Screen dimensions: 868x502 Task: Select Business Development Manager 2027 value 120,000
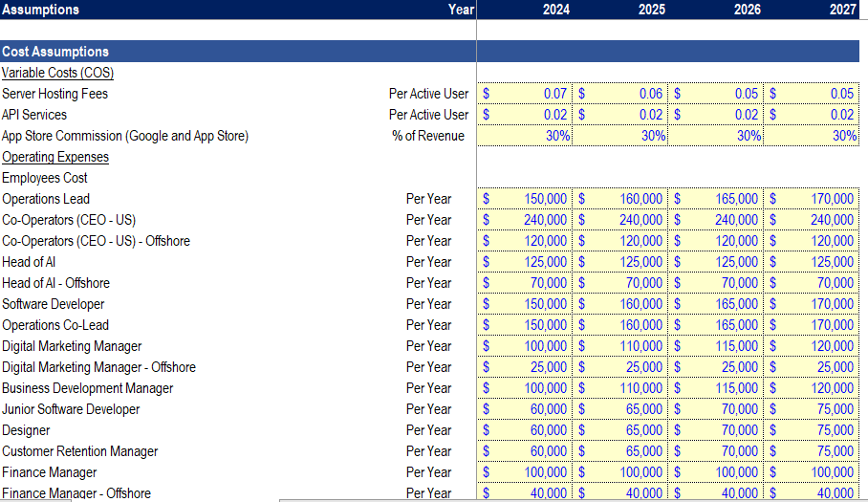[812, 388]
